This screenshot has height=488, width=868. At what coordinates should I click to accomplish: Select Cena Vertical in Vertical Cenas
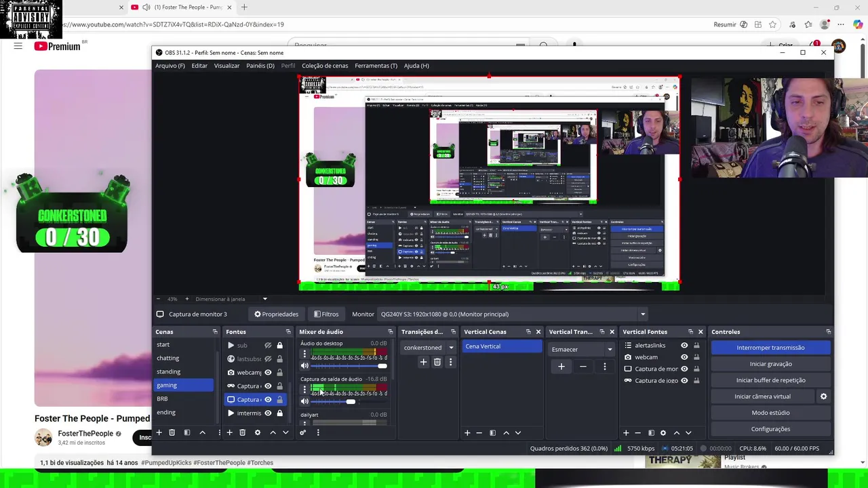click(502, 346)
